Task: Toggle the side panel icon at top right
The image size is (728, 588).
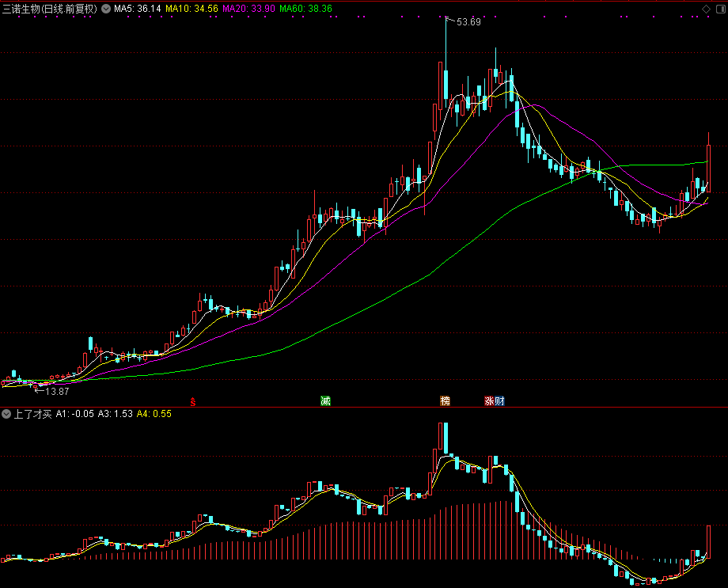Action: tap(721, 9)
